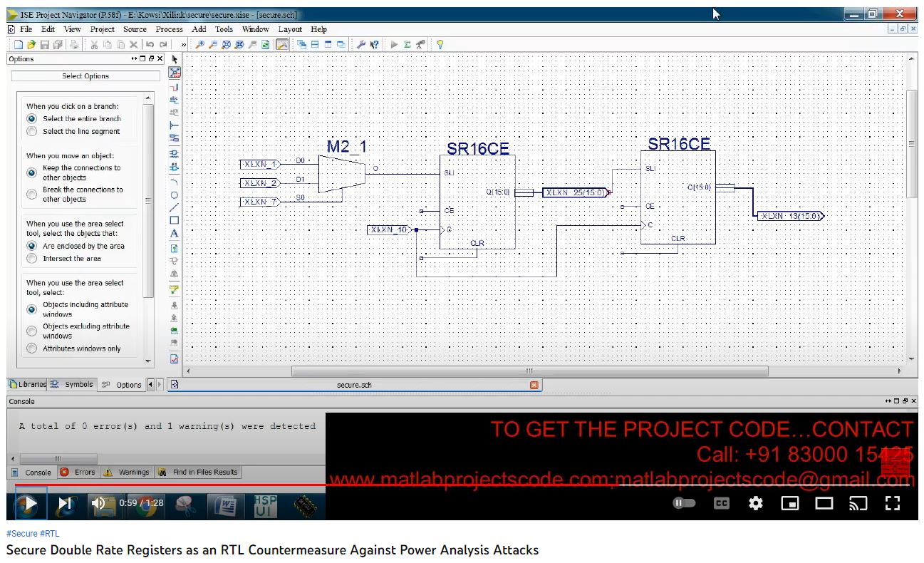
Task: Select the Add Text 'A' tool
Action: tap(175, 234)
